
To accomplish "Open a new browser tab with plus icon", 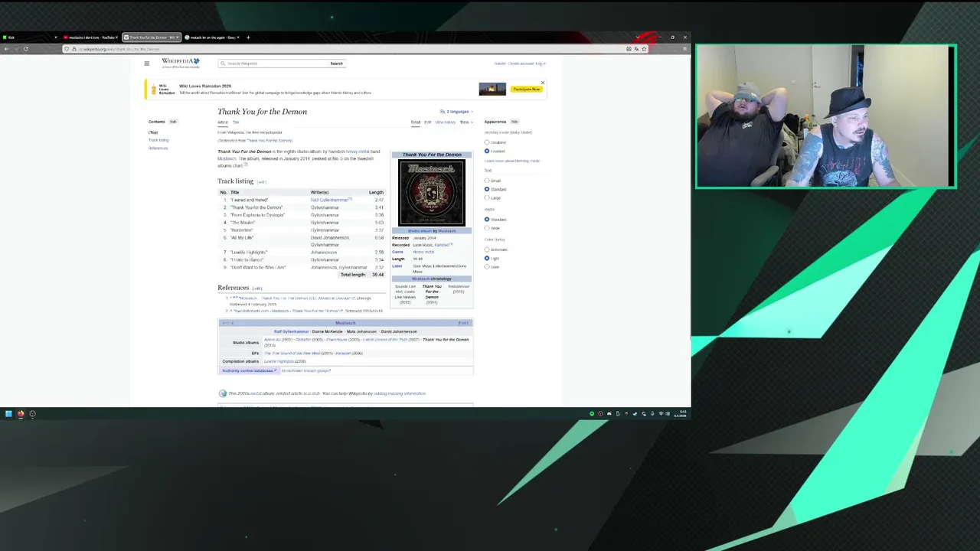I will point(248,37).
